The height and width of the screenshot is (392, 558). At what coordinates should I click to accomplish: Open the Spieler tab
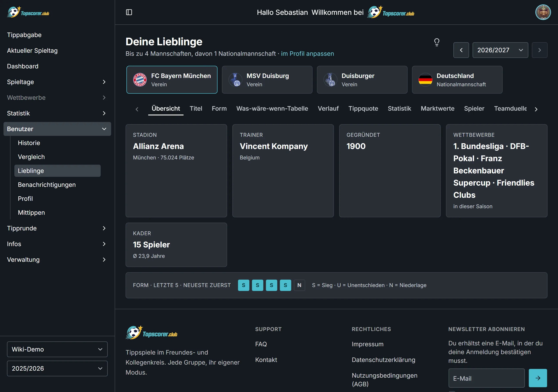(x=474, y=109)
